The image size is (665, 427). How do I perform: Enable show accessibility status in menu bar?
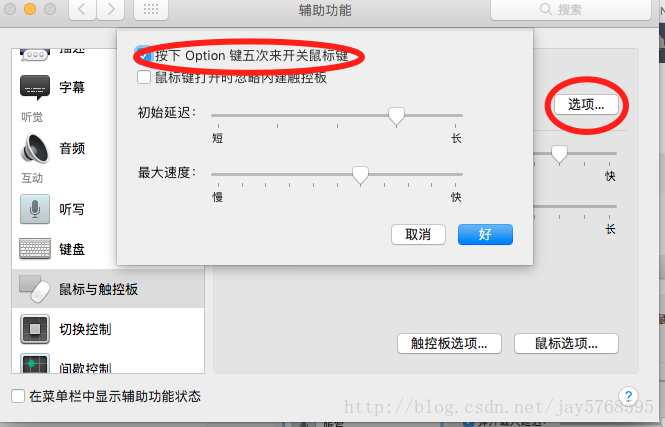click(x=18, y=396)
